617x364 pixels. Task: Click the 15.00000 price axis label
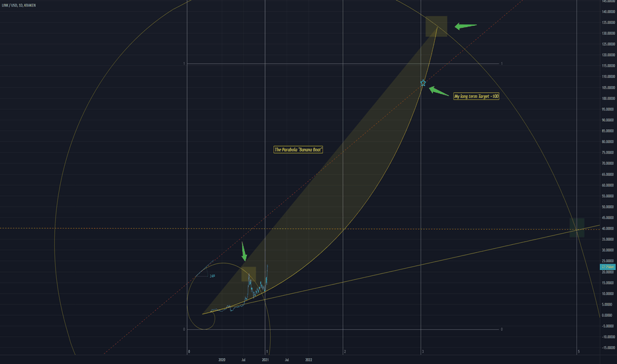608,283
